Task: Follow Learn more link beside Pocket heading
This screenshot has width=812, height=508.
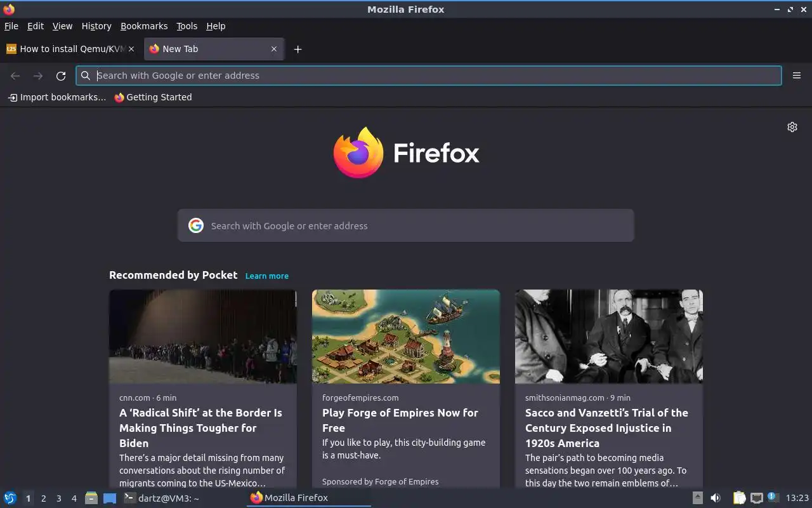Action: tap(267, 276)
